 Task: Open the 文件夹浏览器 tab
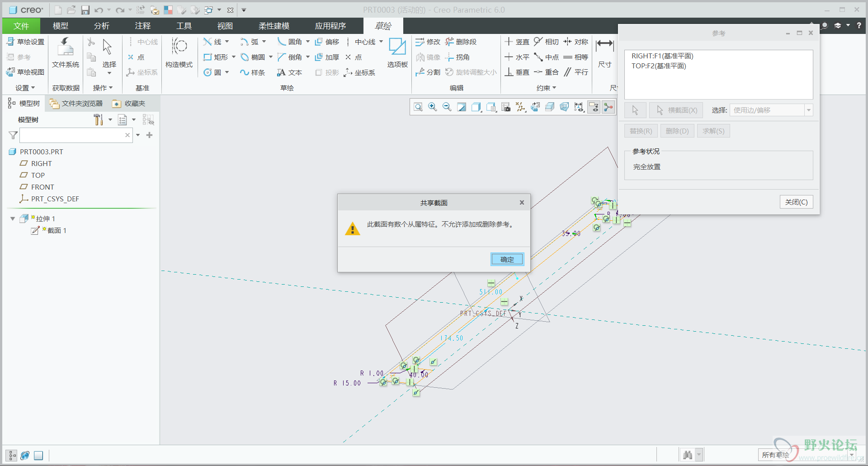76,104
